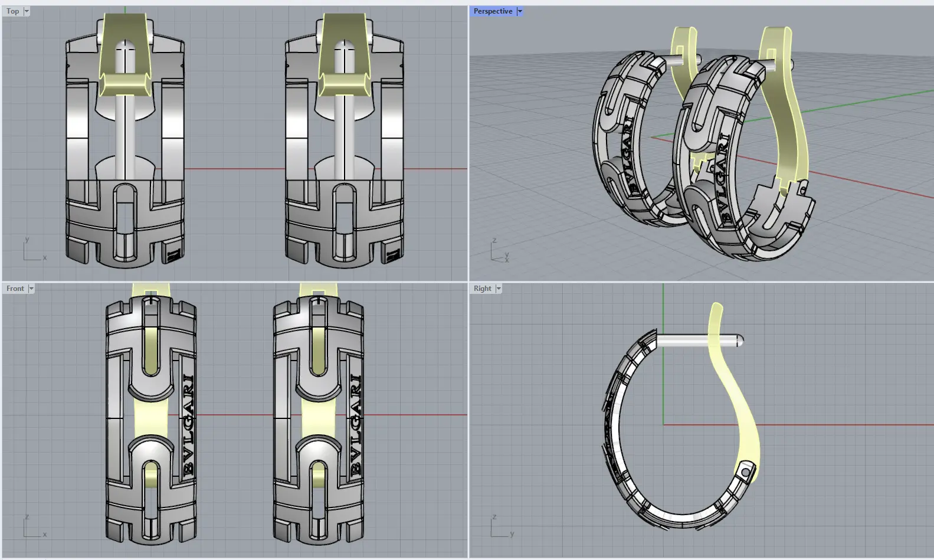Click the world axes icon in Perspective viewport
Viewport: 934px width, 560px height.
[x=500, y=252]
